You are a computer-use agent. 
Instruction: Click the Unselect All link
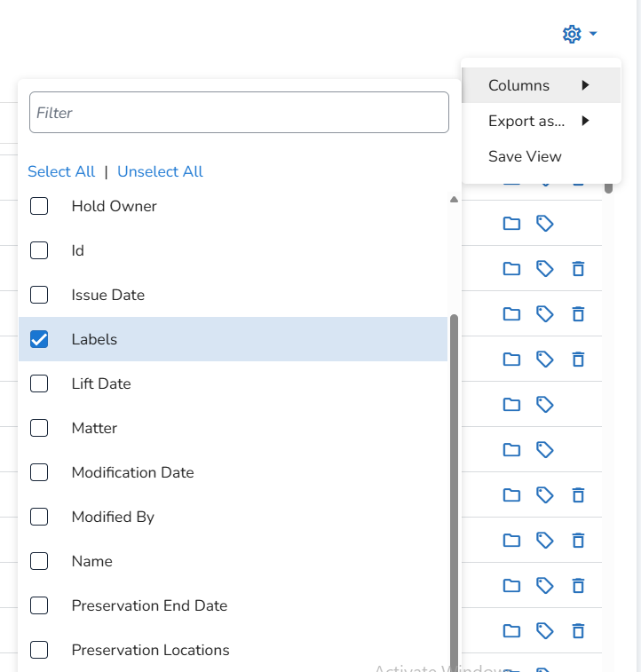pyautogui.click(x=160, y=171)
